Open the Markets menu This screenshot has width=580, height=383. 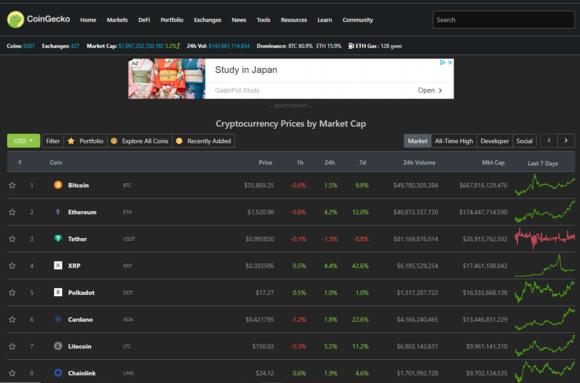pyautogui.click(x=117, y=20)
